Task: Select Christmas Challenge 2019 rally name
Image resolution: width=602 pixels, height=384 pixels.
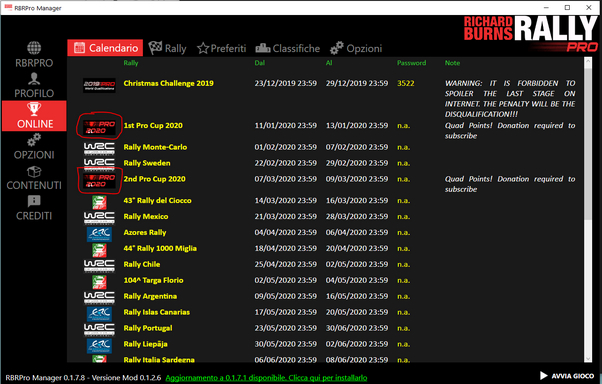Action: [169, 83]
